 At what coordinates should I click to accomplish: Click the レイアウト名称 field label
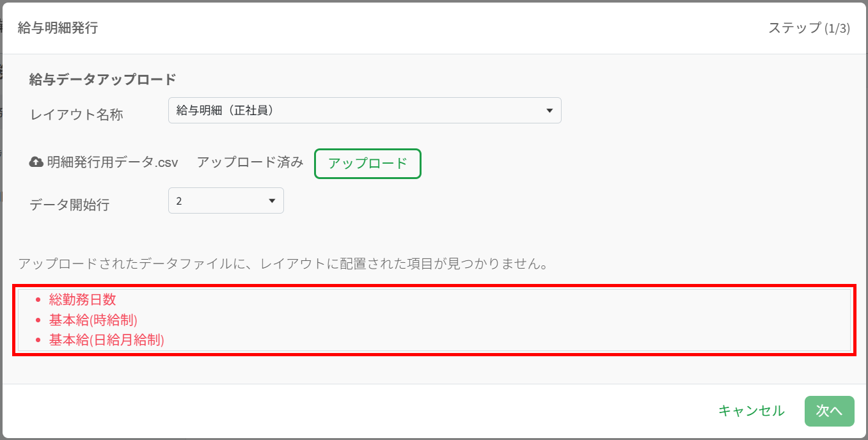pos(76,114)
